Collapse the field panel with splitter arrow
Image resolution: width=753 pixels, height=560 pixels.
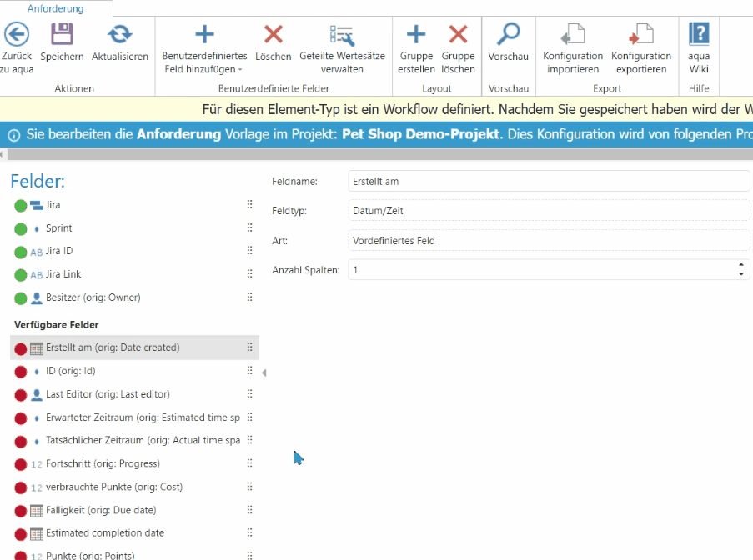coord(264,372)
